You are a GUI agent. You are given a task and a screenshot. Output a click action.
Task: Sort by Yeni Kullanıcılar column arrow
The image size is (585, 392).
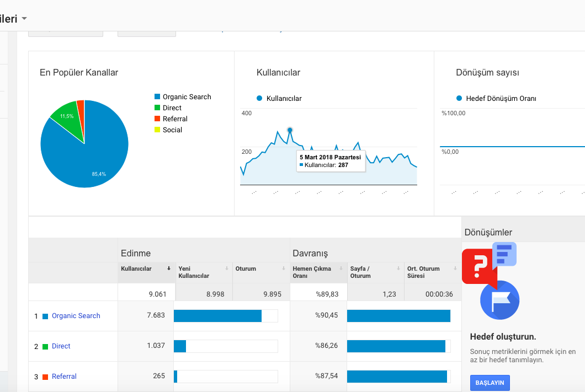[x=226, y=269]
